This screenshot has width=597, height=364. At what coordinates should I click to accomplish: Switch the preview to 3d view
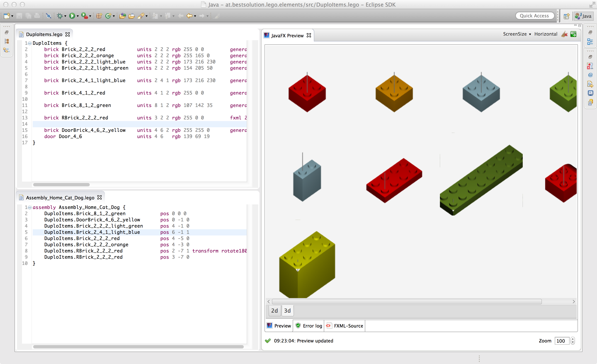pos(287,311)
